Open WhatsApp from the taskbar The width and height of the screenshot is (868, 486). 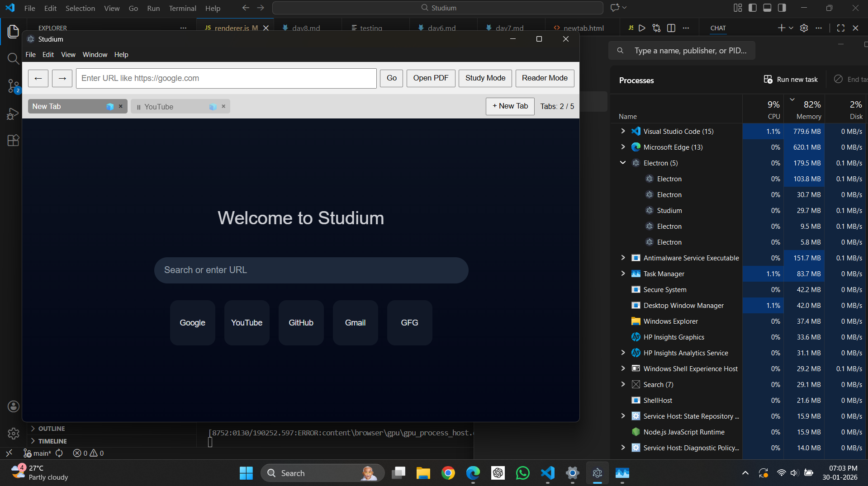coord(522,473)
